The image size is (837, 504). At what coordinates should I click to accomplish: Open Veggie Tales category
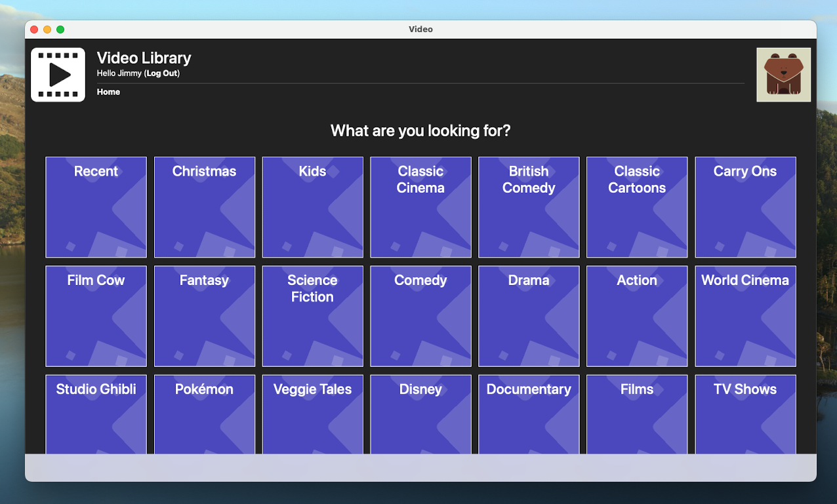[312, 414]
